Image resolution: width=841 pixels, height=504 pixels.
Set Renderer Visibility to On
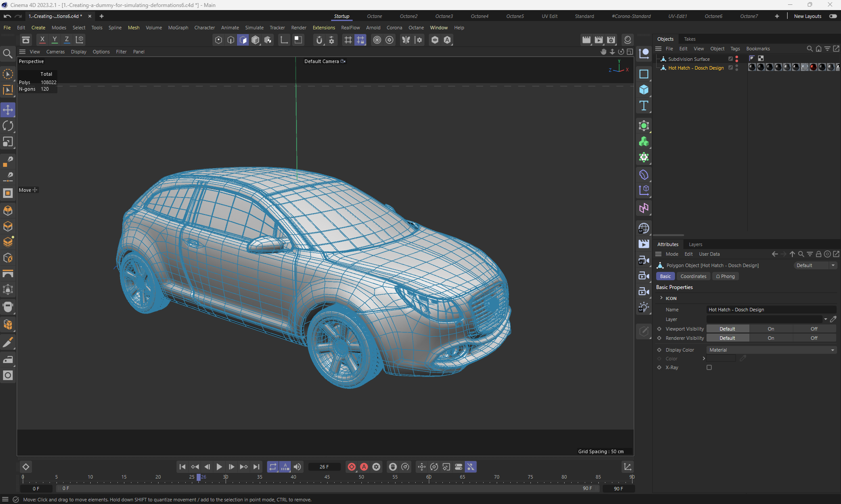point(770,338)
